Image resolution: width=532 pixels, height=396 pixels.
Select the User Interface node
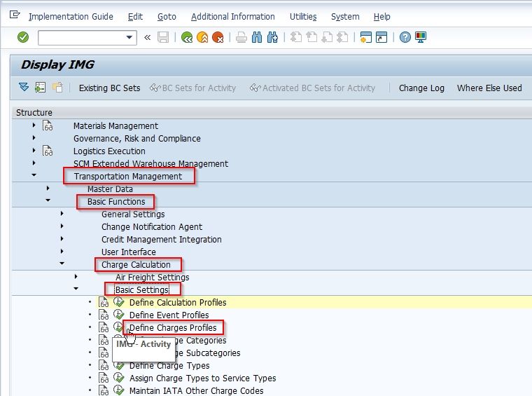click(129, 252)
